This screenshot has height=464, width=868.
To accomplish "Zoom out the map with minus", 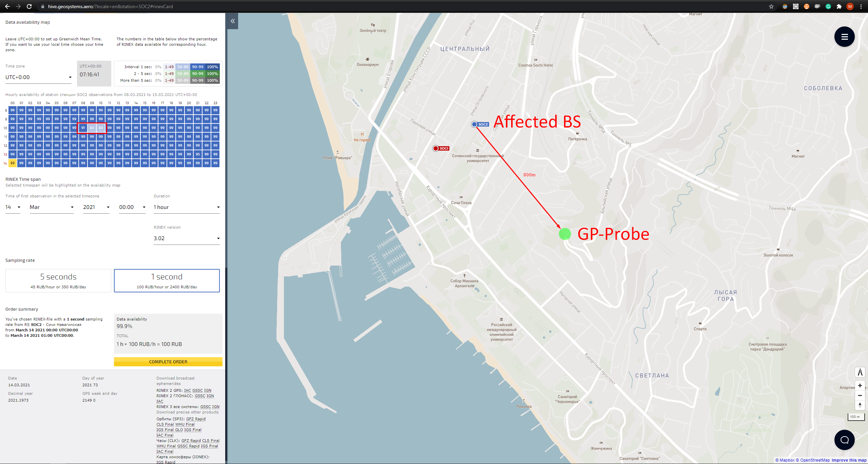I will tap(860, 395).
